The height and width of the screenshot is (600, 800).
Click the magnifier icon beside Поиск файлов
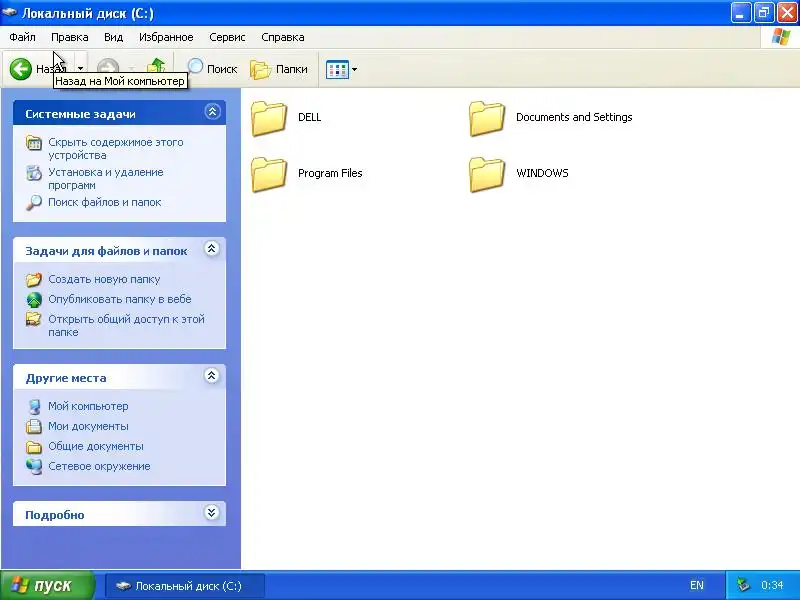point(34,203)
